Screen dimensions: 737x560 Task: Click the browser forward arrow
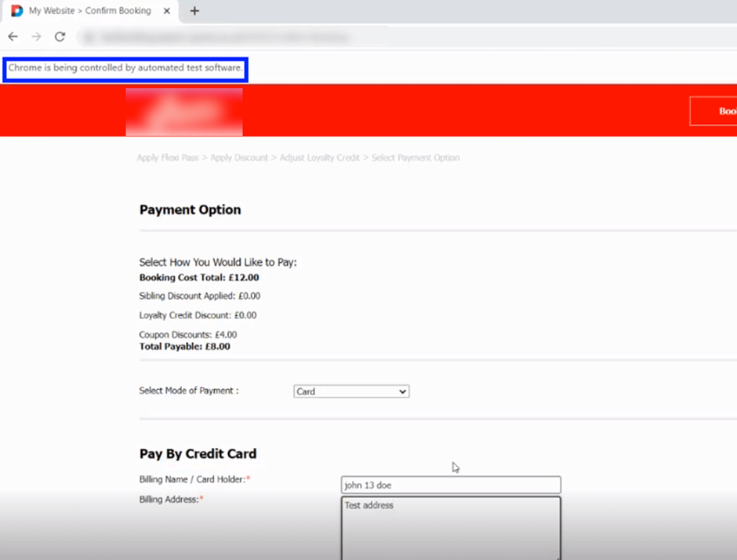click(x=36, y=37)
